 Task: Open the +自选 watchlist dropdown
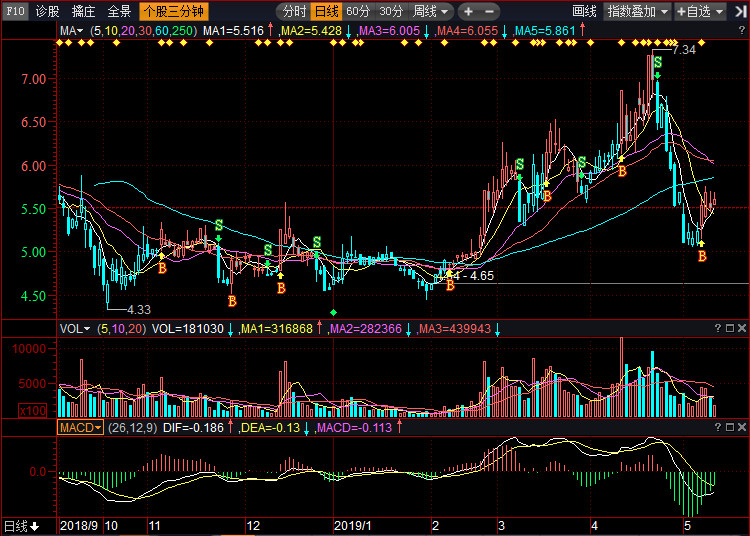(698, 12)
